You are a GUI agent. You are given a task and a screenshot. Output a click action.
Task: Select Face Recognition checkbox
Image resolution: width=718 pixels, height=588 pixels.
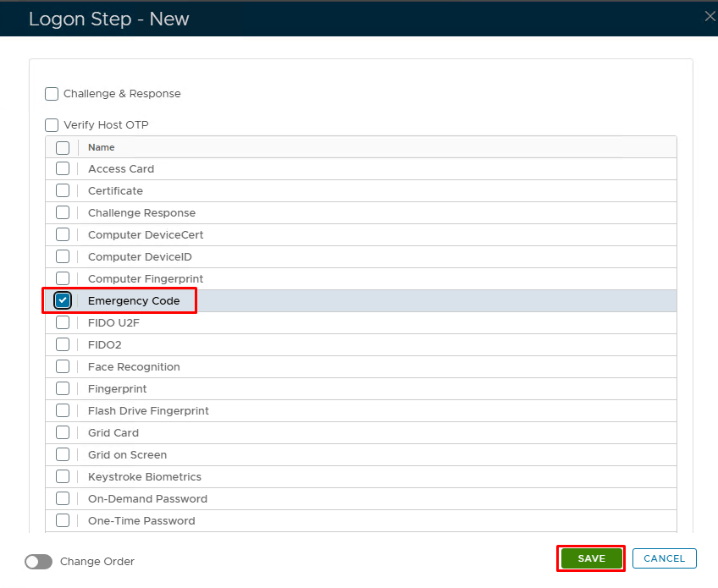[x=63, y=367]
